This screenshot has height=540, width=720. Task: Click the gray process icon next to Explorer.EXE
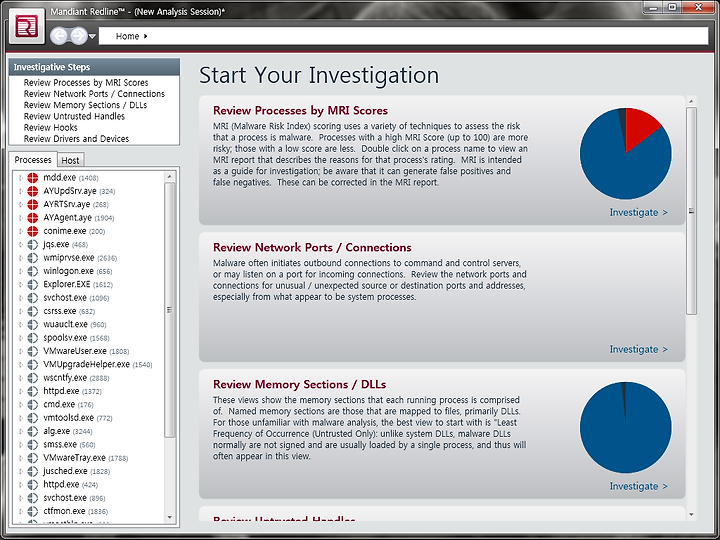tap(33, 284)
